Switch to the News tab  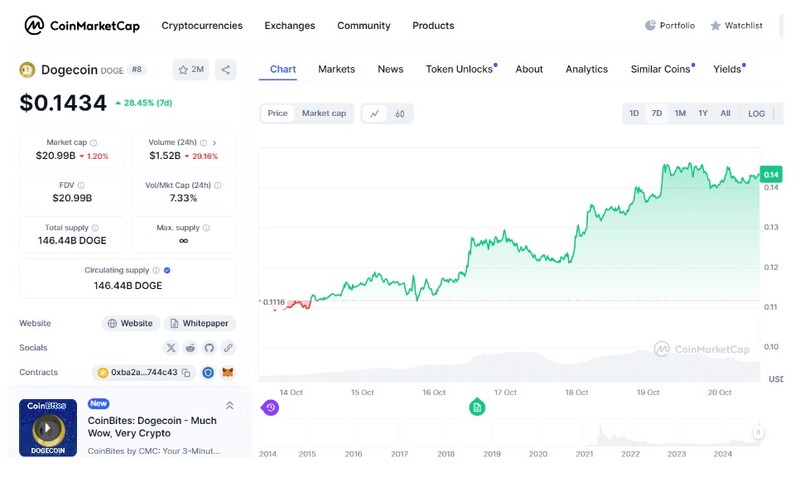click(x=390, y=69)
